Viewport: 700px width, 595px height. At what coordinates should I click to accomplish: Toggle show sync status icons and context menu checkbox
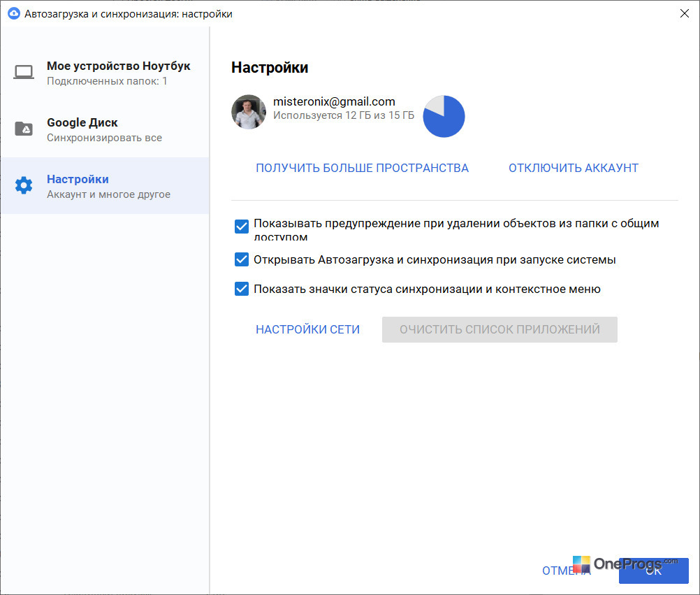[x=242, y=289]
